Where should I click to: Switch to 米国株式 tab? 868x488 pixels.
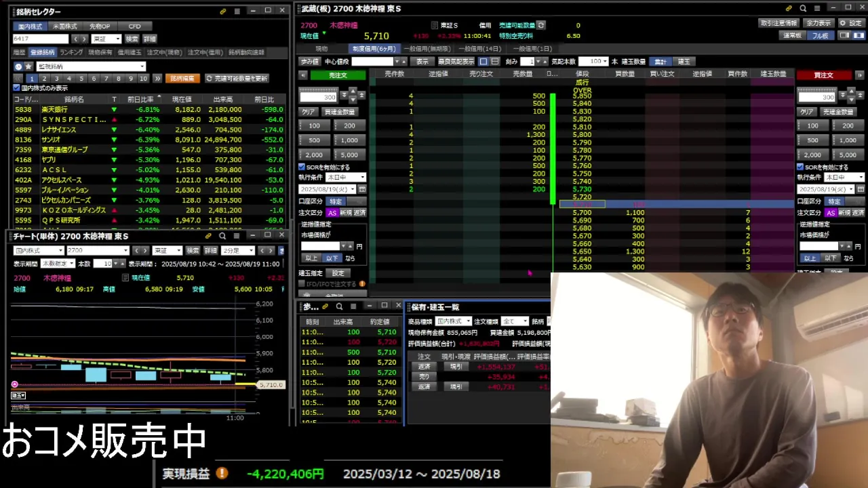tap(65, 26)
